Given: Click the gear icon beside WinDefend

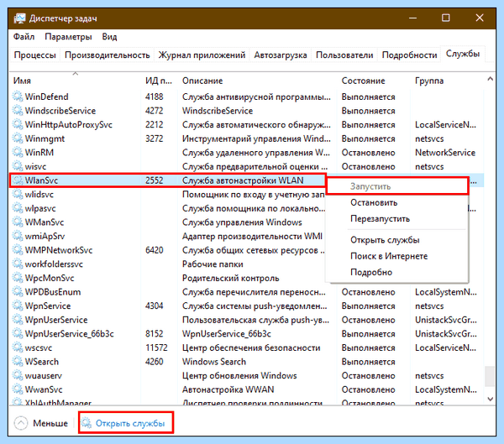Looking at the screenshot, I should tap(18, 97).
